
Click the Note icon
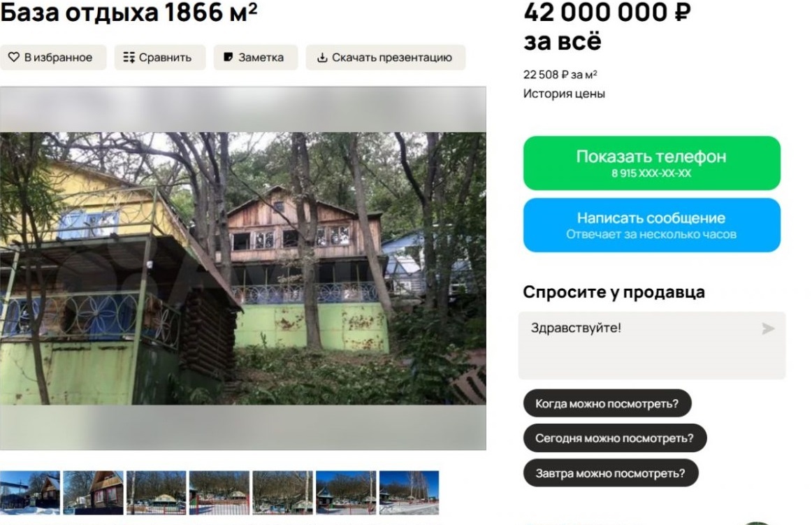228,57
